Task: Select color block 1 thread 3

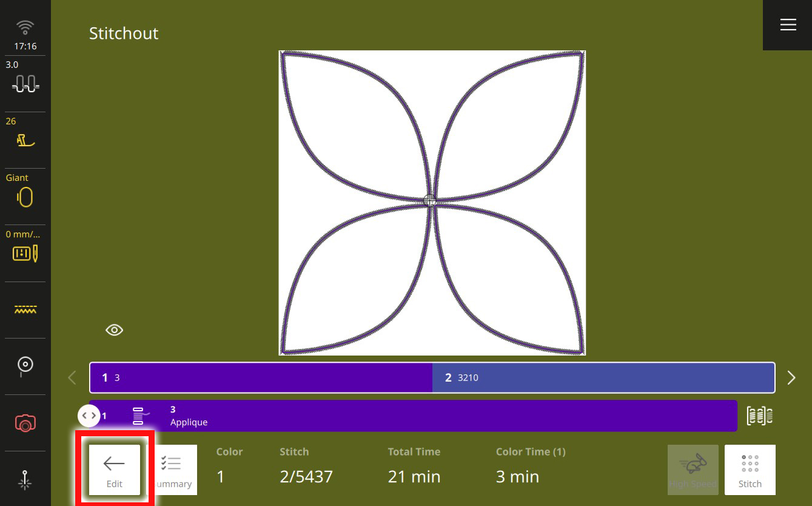Action: (x=261, y=377)
